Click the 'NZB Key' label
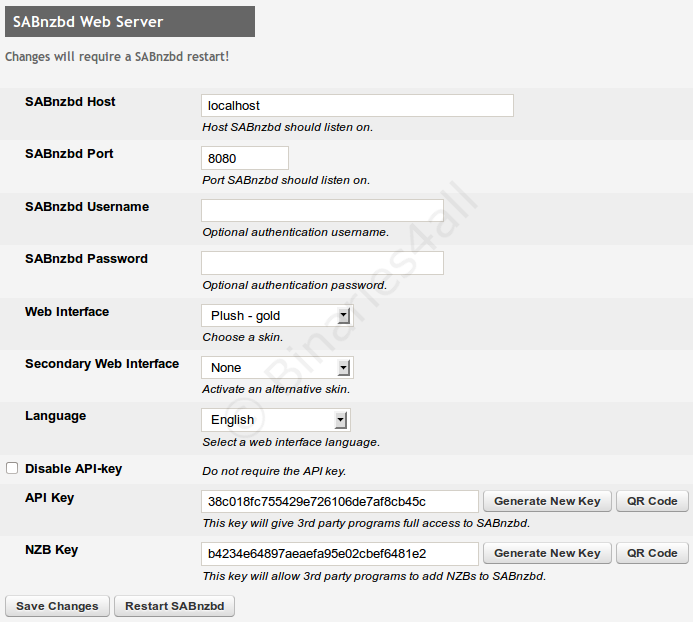This screenshot has height=622, width=693. click(x=52, y=550)
